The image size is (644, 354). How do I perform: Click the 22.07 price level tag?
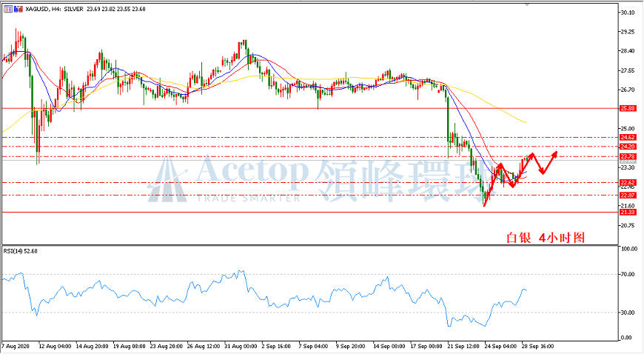(x=628, y=196)
